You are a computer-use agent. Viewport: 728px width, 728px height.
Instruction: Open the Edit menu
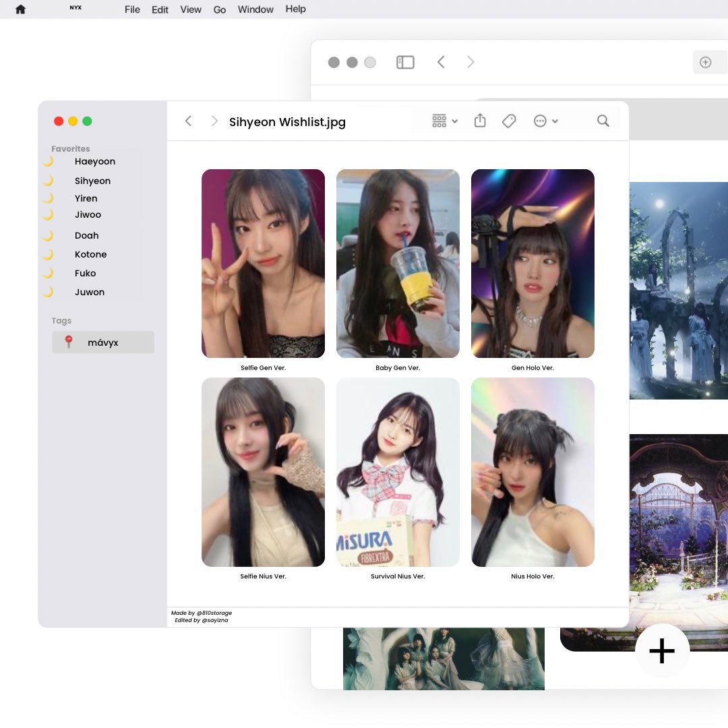[160, 9]
